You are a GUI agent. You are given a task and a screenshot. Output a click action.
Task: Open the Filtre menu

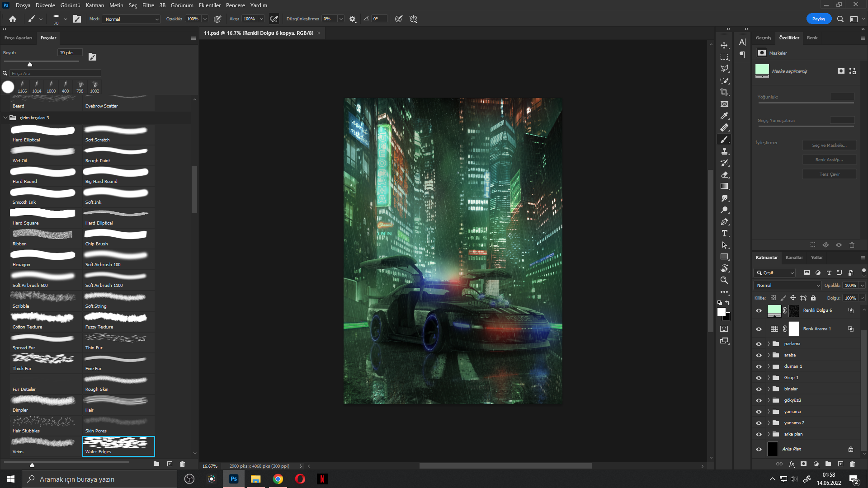(148, 5)
